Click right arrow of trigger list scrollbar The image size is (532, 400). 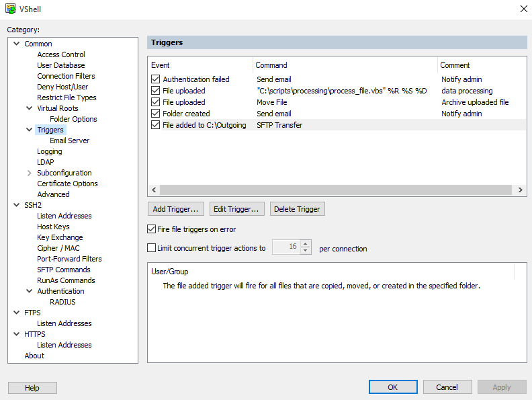pos(520,190)
